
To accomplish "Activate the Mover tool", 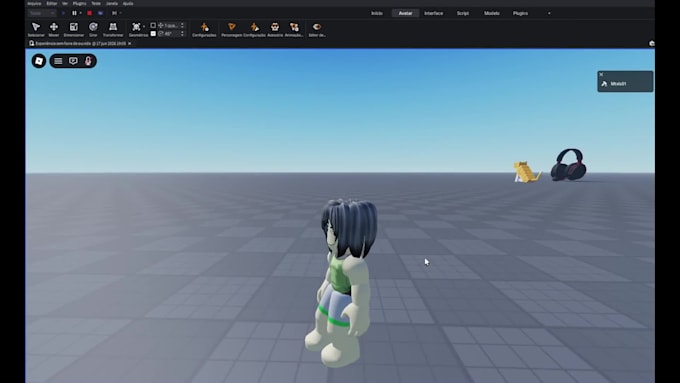I will (x=54, y=29).
